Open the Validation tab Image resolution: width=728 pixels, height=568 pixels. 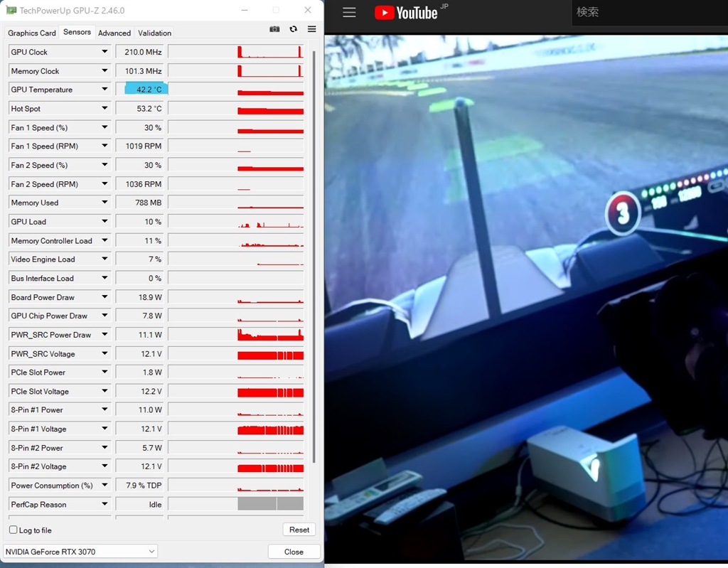(154, 33)
